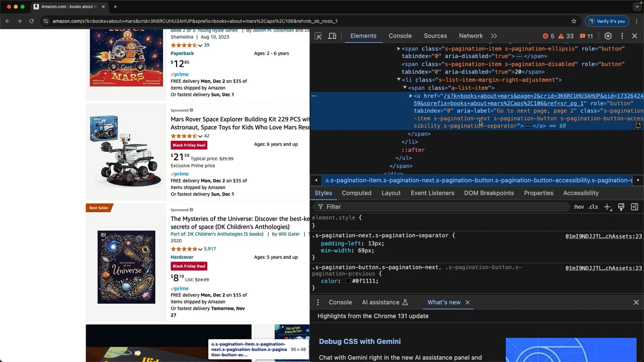The width and height of the screenshot is (644, 362).
Task: Open the drawer Console tab
Action: pyautogui.click(x=340, y=302)
